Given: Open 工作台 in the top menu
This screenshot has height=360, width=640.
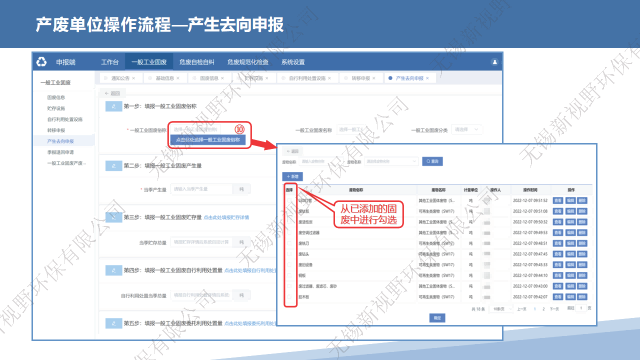Looking at the screenshot, I should pos(110,62).
